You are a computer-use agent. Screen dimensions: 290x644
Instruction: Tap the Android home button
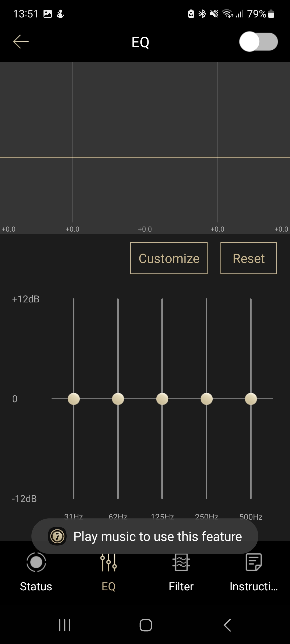coord(146,625)
